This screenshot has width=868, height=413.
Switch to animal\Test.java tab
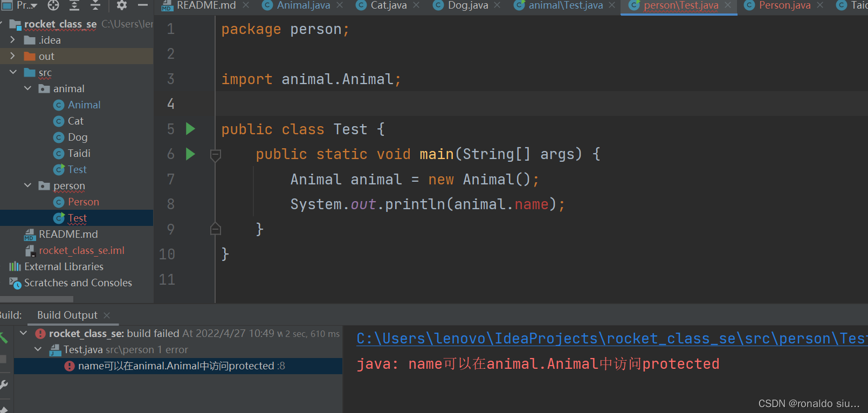[x=566, y=5]
